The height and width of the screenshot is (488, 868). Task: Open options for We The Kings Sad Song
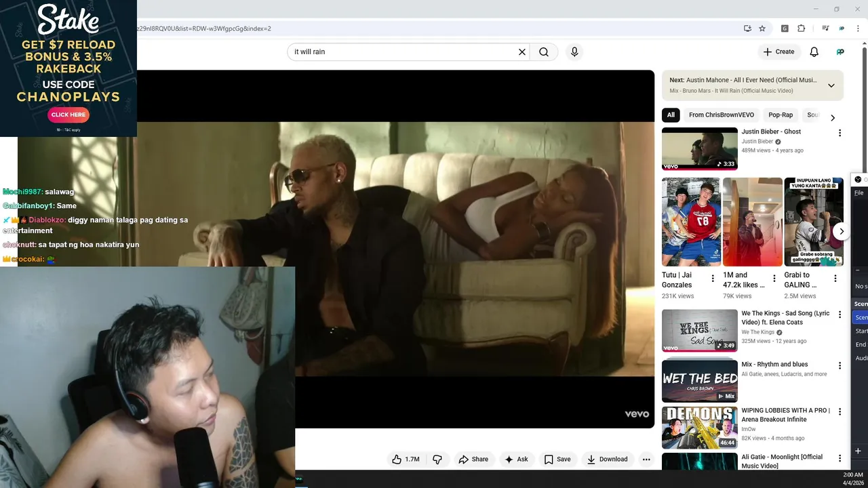click(840, 315)
